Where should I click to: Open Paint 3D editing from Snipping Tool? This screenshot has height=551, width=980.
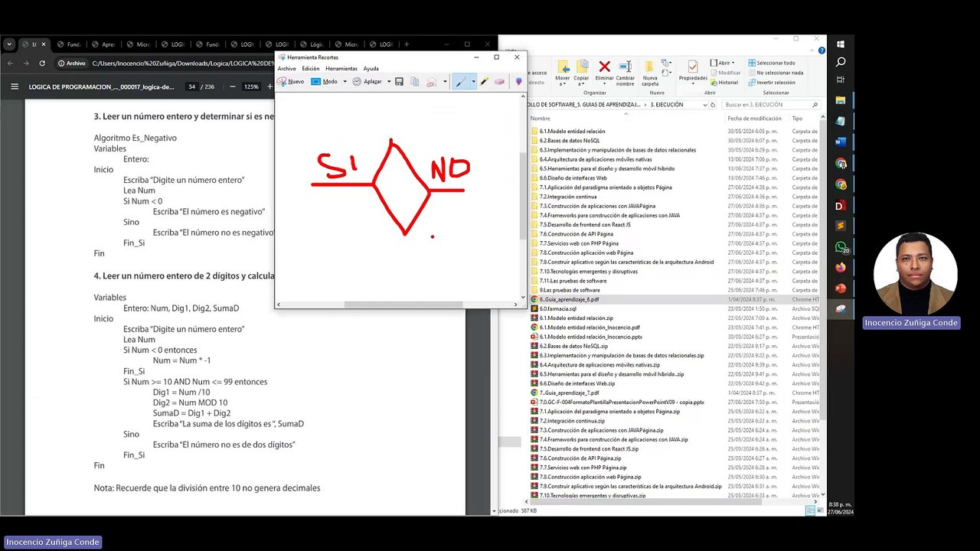518,81
